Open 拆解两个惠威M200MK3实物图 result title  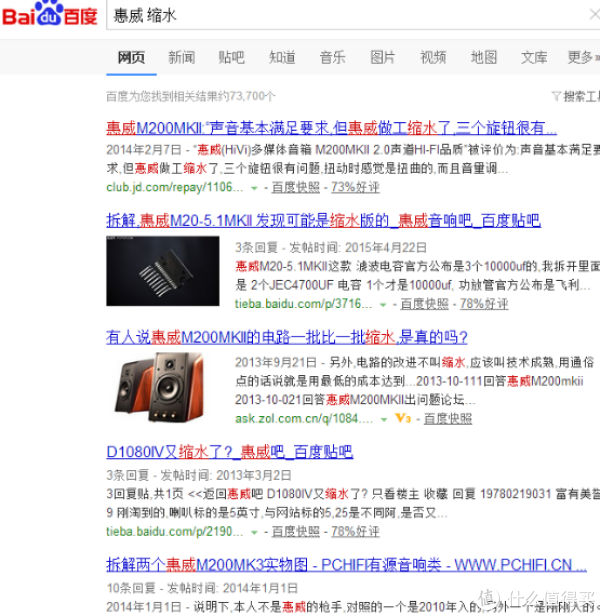pyautogui.click(x=346, y=565)
